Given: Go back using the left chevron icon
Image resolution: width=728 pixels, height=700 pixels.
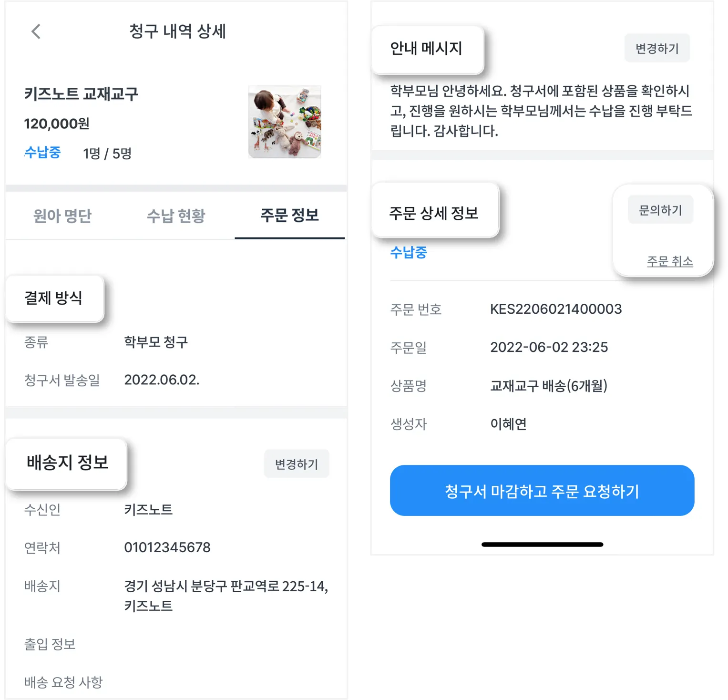Looking at the screenshot, I should (x=36, y=31).
